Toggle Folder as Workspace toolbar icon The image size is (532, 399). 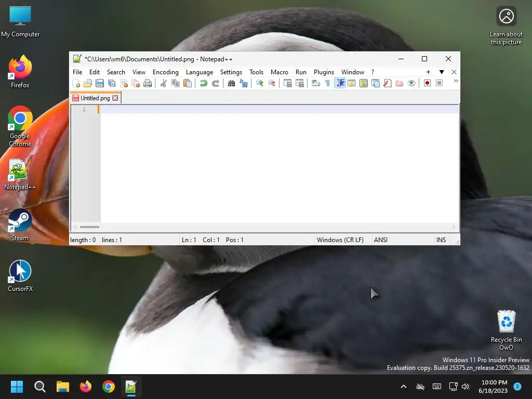click(400, 83)
